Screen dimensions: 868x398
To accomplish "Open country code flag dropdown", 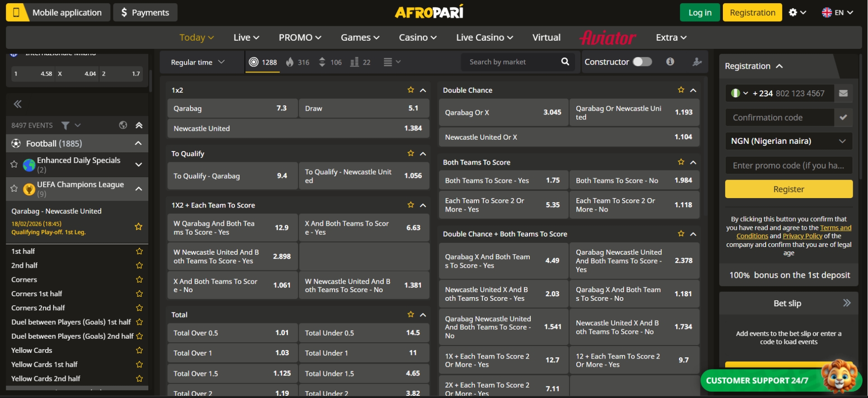I will click(740, 93).
